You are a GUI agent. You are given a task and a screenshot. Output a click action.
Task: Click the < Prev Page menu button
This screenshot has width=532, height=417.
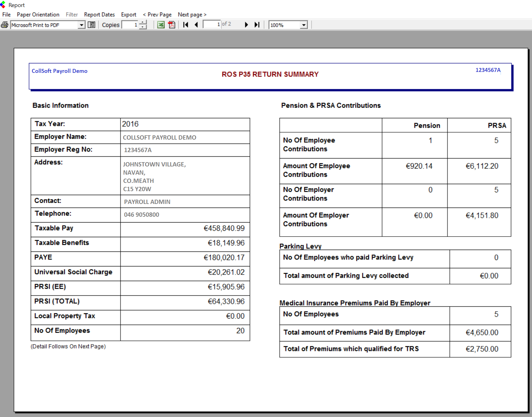[157, 15]
